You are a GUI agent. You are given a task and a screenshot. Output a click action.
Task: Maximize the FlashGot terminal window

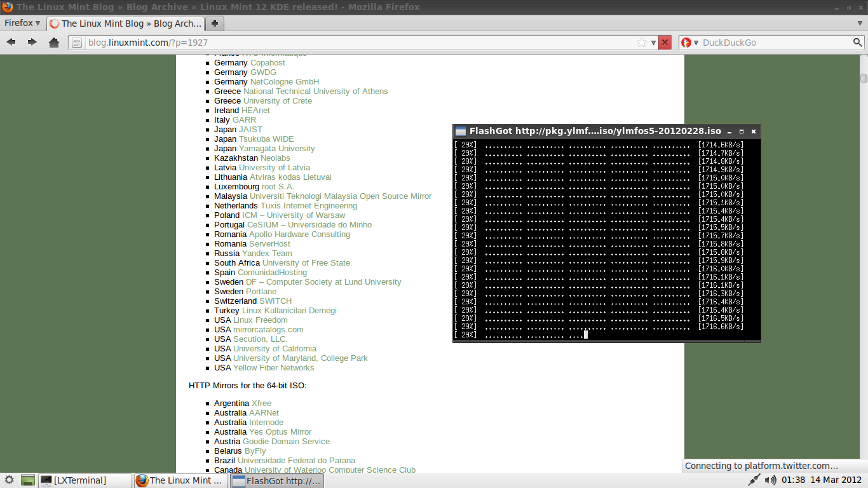[x=742, y=132]
